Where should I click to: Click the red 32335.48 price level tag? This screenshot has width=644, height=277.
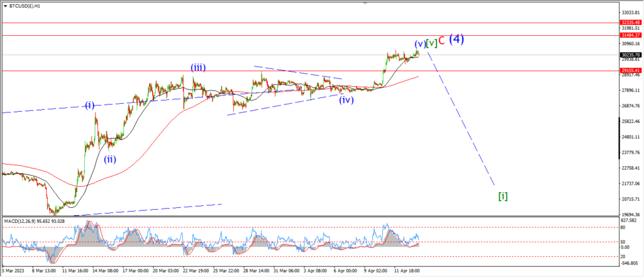pyautogui.click(x=631, y=22)
